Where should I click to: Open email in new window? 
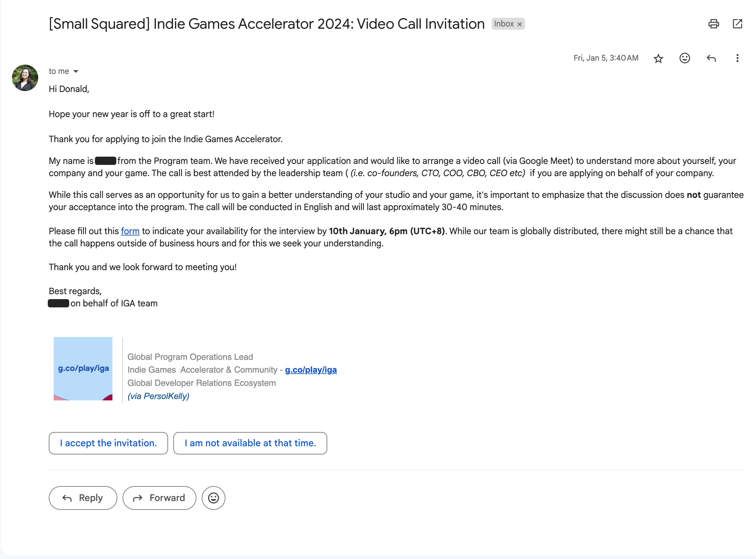pyautogui.click(x=737, y=24)
